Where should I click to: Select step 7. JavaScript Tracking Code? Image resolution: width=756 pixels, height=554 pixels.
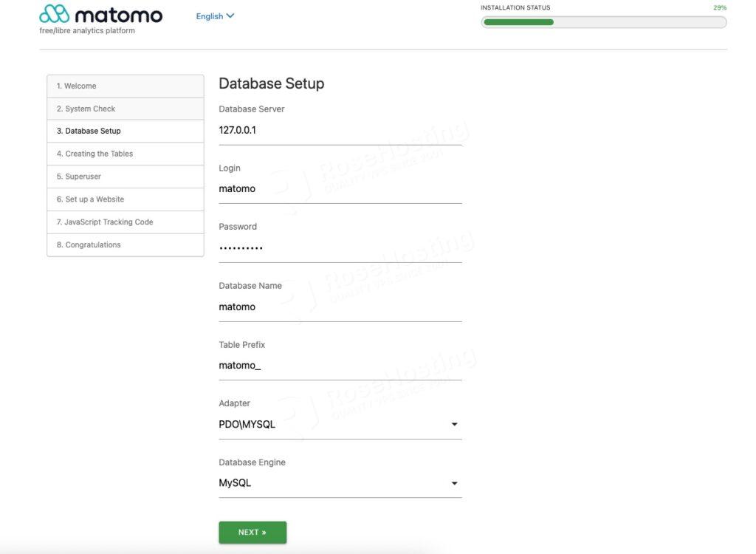pos(126,222)
